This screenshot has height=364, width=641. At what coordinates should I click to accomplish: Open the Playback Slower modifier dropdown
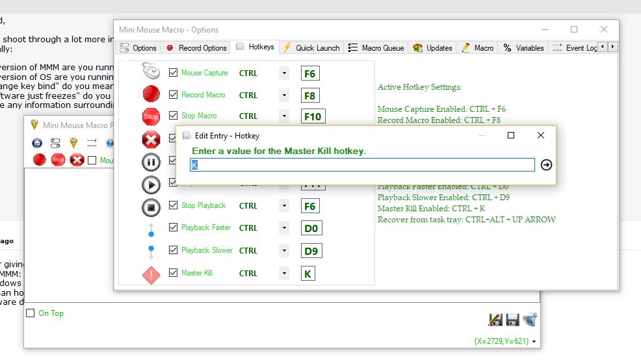tap(284, 250)
